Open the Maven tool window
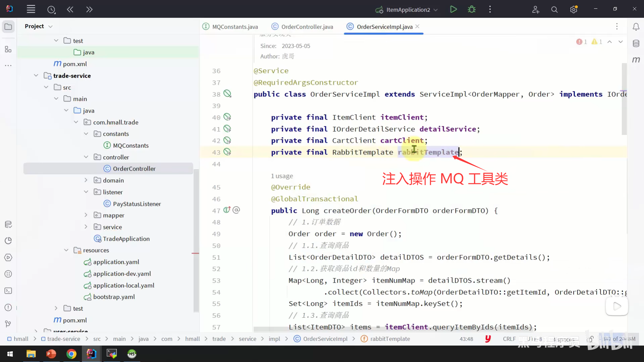The width and height of the screenshot is (644, 362). coord(636,60)
